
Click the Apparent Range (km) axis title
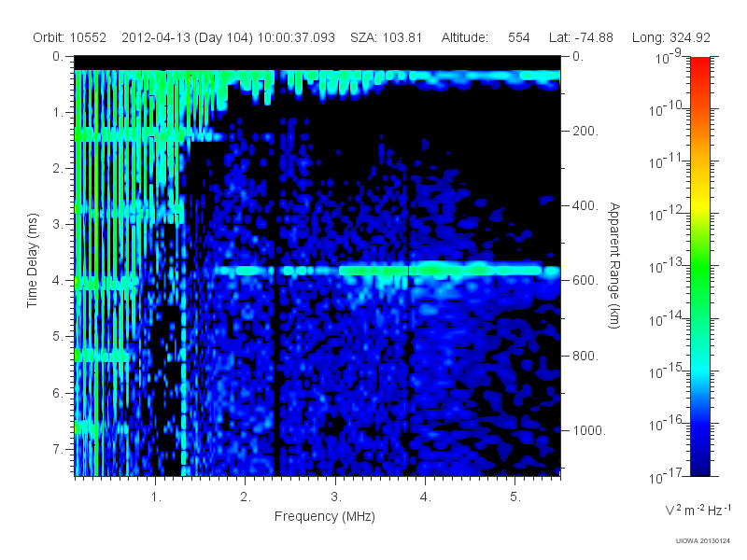pos(614,265)
